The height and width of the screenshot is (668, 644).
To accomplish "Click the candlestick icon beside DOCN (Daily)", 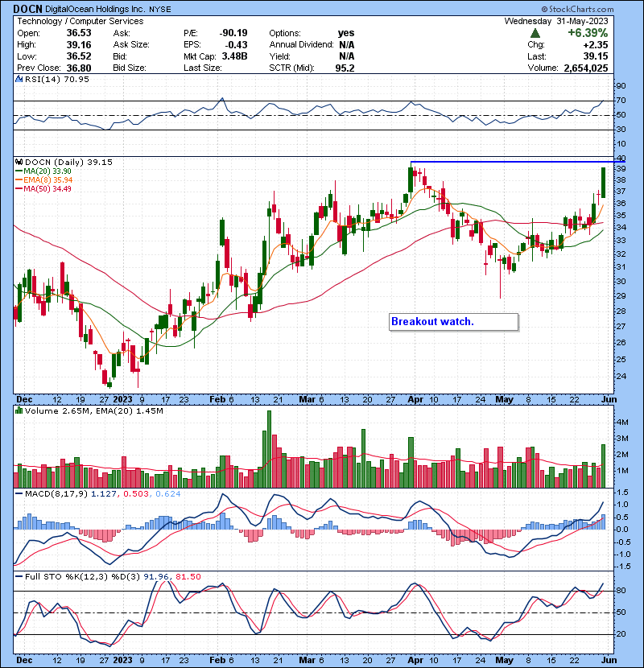I will pos(19,162).
